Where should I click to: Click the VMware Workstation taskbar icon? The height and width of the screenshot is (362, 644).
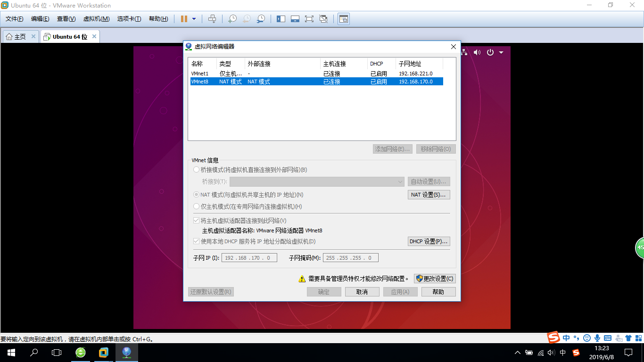click(104, 353)
